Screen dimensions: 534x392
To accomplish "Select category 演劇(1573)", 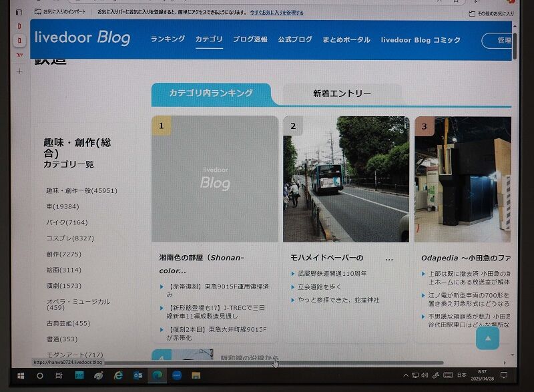I will (x=63, y=286).
